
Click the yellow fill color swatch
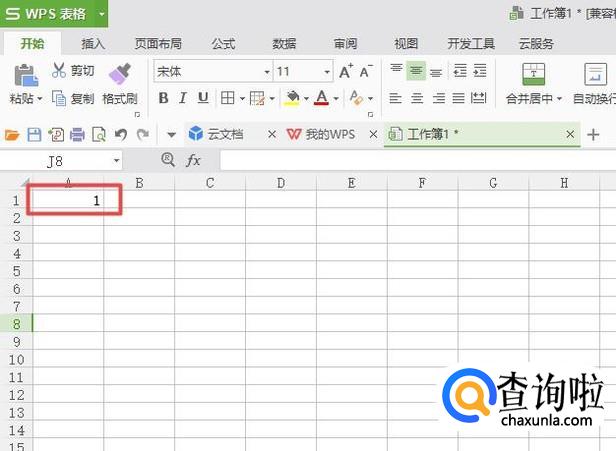point(291,98)
